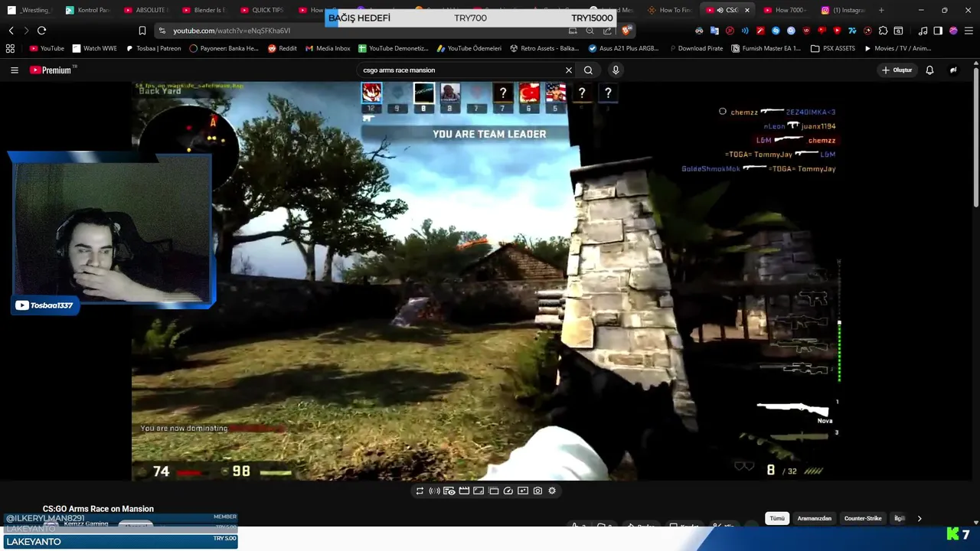Switch to the Blender Is tab
Image resolution: width=980 pixels, height=551 pixels.
point(204,10)
